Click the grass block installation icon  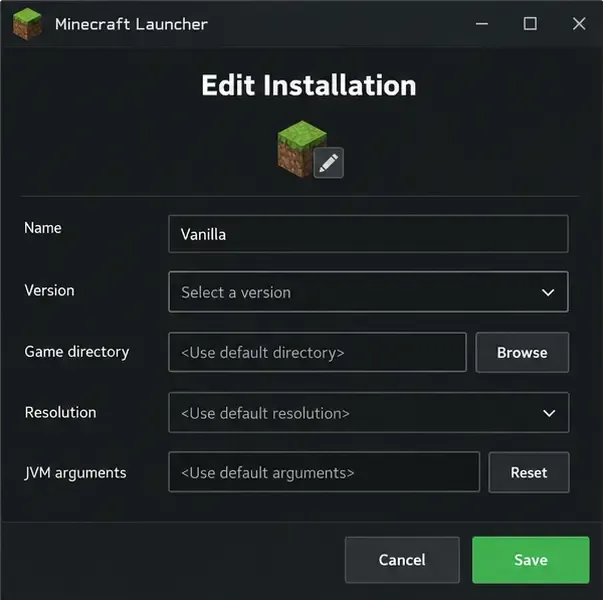301,148
